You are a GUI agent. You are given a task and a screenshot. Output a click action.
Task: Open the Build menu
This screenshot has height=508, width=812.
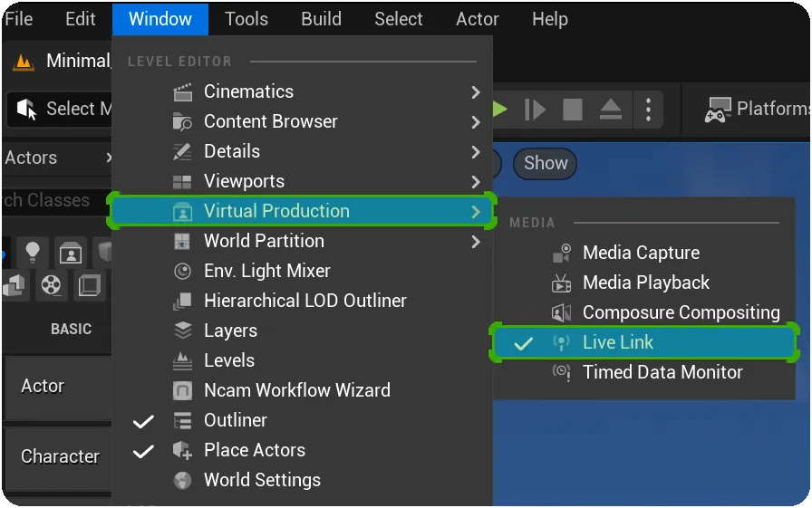(x=321, y=19)
